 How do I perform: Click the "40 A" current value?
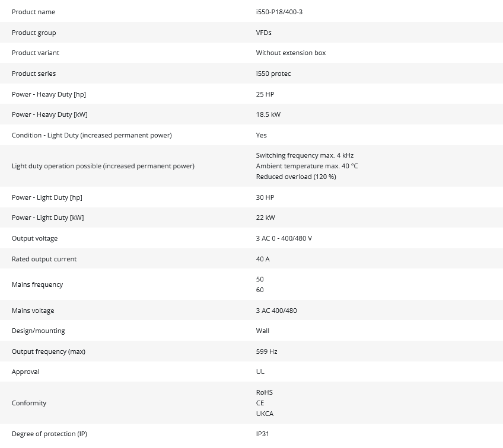[263, 259]
